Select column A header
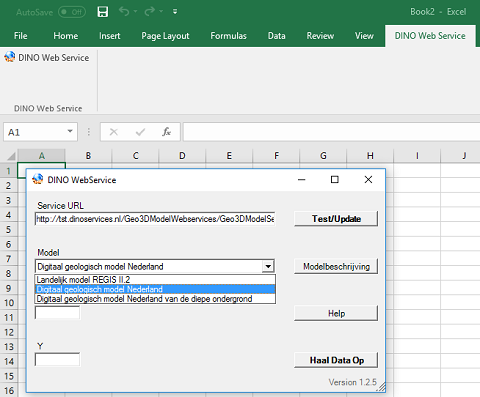The width and height of the screenshot is (480, 397). (x=42, y=156)
